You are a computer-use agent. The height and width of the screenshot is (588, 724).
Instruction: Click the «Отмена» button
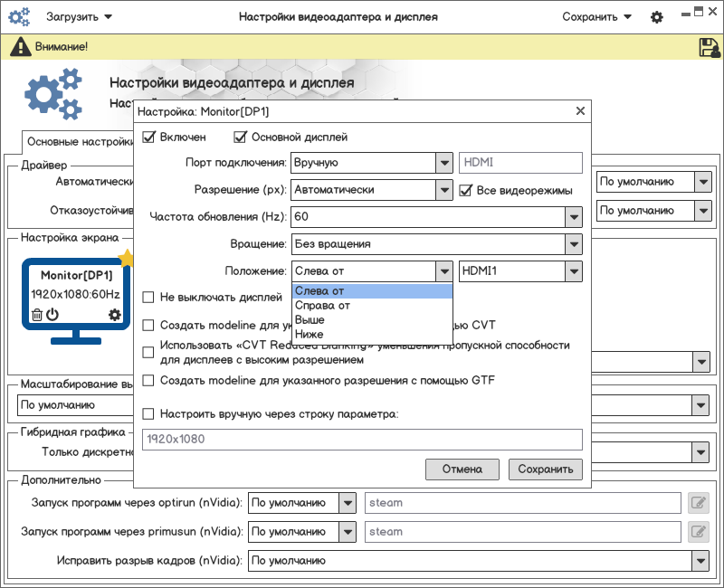462,469
